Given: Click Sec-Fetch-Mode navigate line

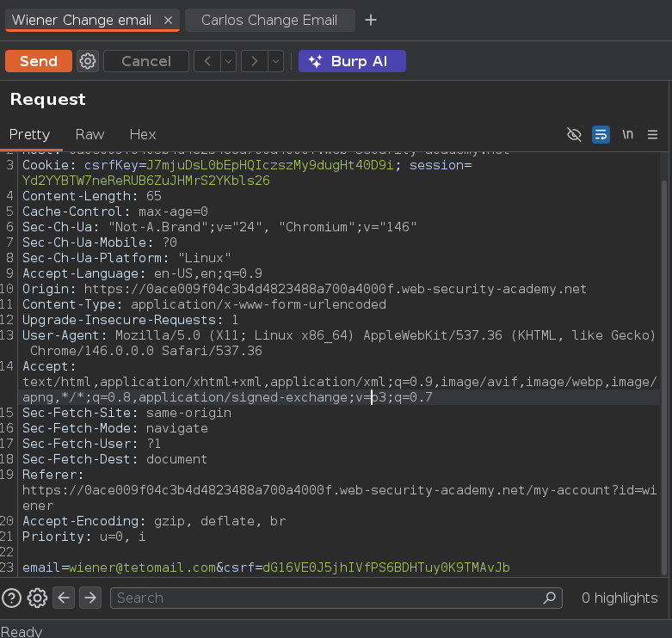Looking at the screenshot, I should tap(115, 428).
